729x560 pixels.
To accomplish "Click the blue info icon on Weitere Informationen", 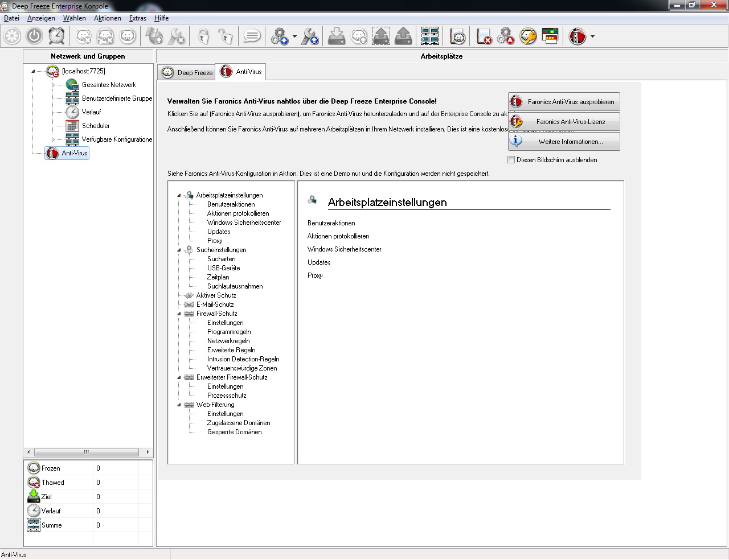I will 516,141.
